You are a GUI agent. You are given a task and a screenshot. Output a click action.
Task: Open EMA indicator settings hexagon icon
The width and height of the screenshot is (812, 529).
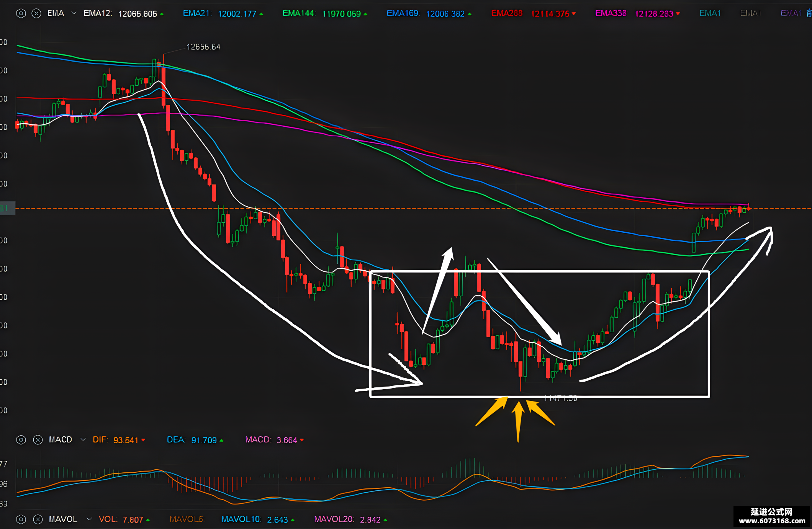(21, 13)
